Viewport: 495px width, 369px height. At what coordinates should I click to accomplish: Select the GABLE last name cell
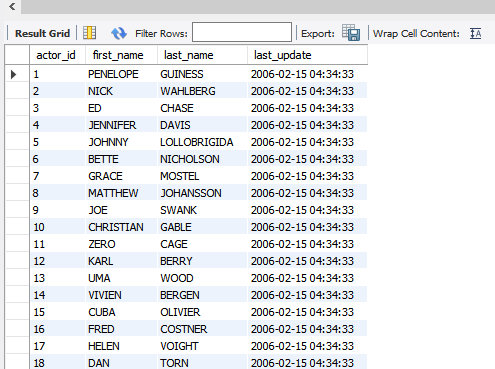[x=202, y=227]
